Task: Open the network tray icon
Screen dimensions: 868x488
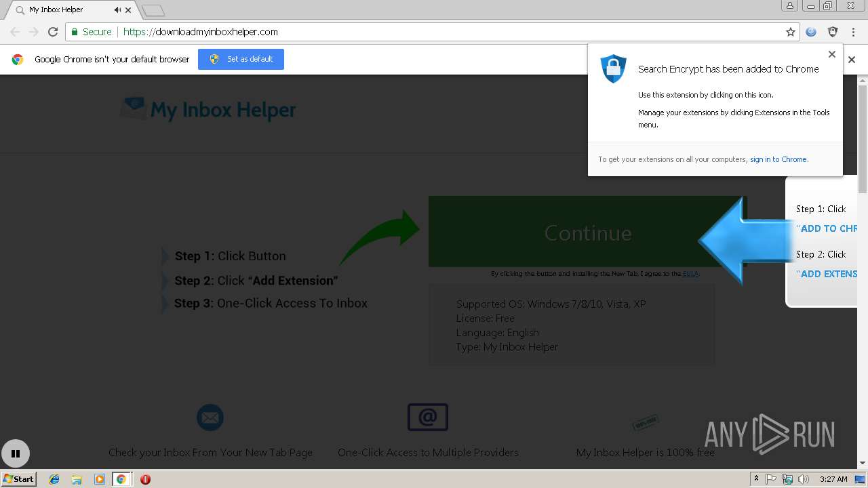Action: click(788, 479)
